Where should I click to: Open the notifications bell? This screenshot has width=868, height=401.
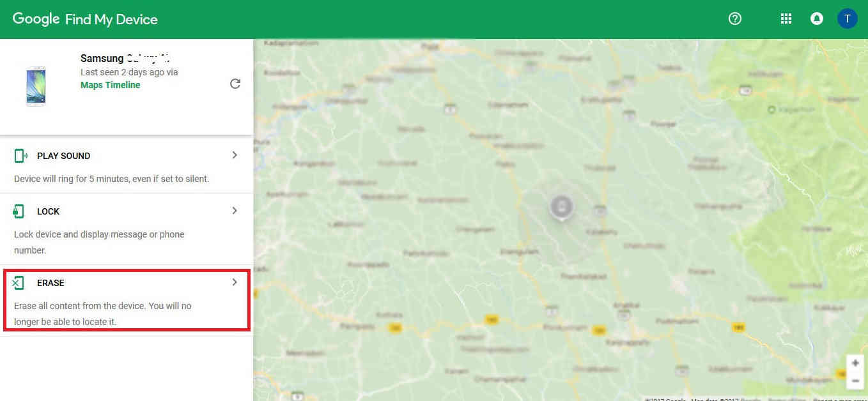point(816,19)
